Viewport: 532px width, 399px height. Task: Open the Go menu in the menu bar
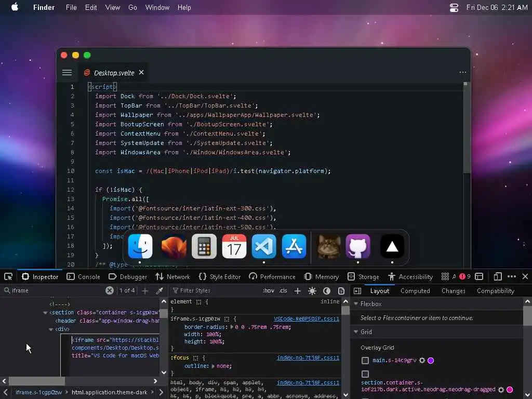(132, 7)
